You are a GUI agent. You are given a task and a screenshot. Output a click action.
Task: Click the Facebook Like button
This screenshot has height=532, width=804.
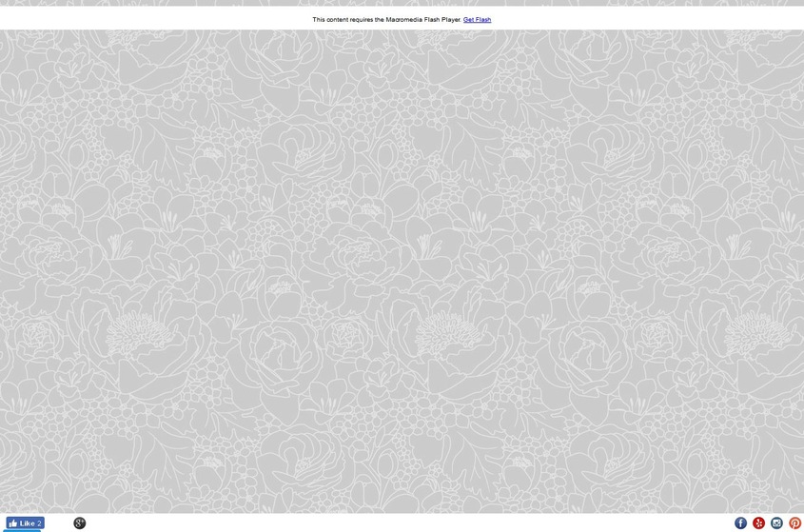(x=25, y=522)
